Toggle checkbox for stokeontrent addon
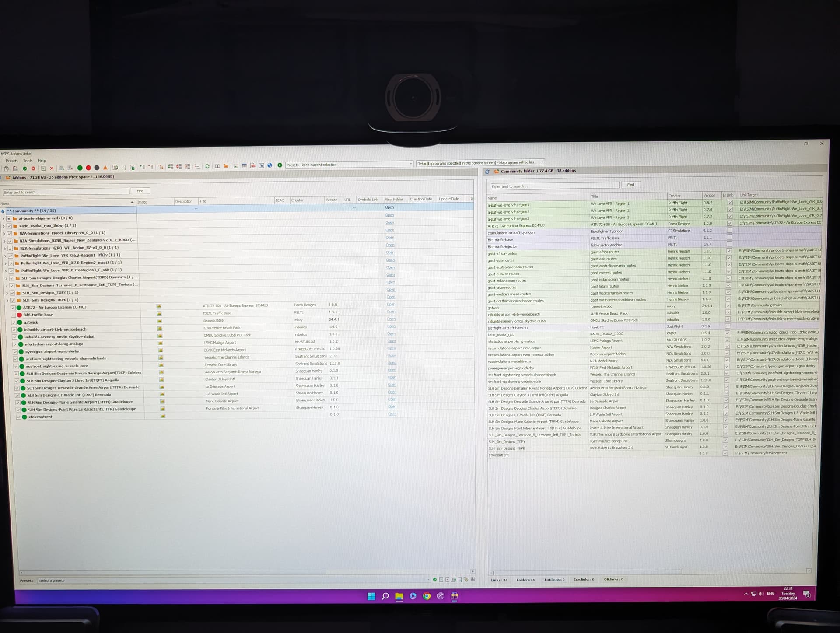This screenshot has width=840, height=633. pyautogui.click(x=18, y=417)
